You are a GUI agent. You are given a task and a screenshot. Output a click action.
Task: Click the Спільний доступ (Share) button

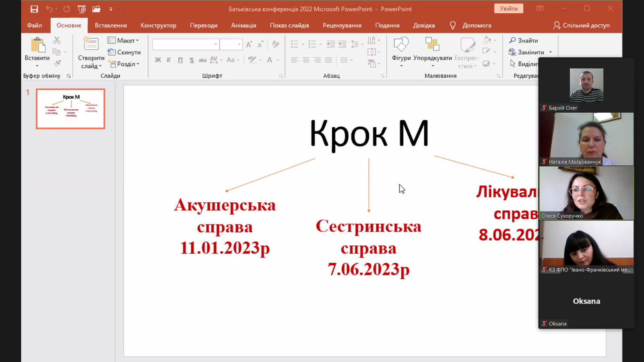click(x=582, y=25)
